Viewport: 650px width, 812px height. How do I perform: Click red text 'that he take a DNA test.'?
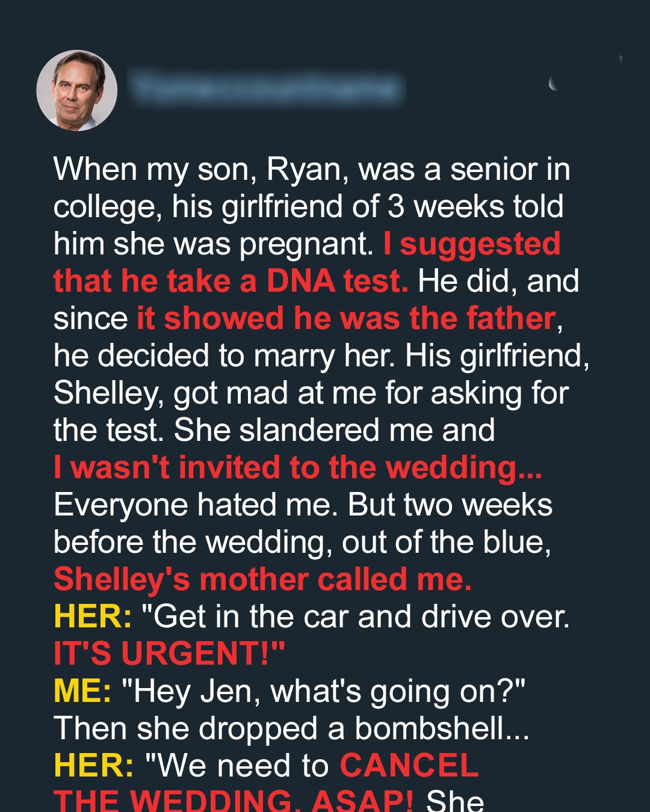coord(231,281)
